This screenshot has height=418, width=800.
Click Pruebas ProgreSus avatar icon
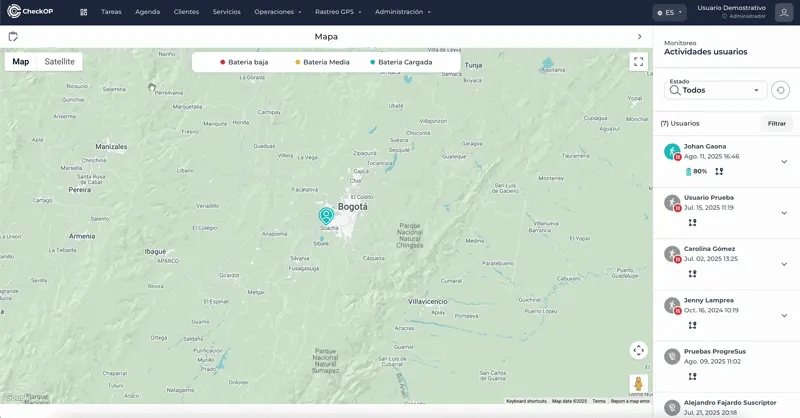pyautogui.click(x=672, y=356)
